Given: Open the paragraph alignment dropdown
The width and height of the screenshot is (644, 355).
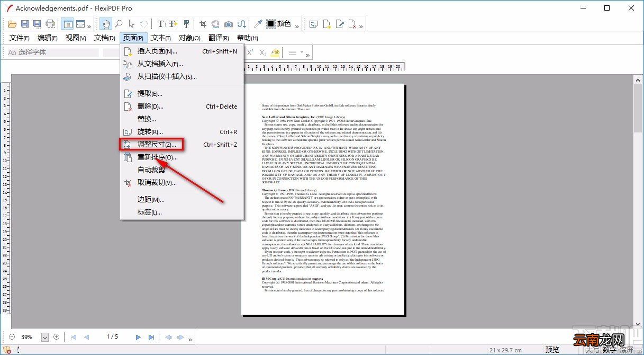Looking at the screenshot, I should [x=296, y=52].
